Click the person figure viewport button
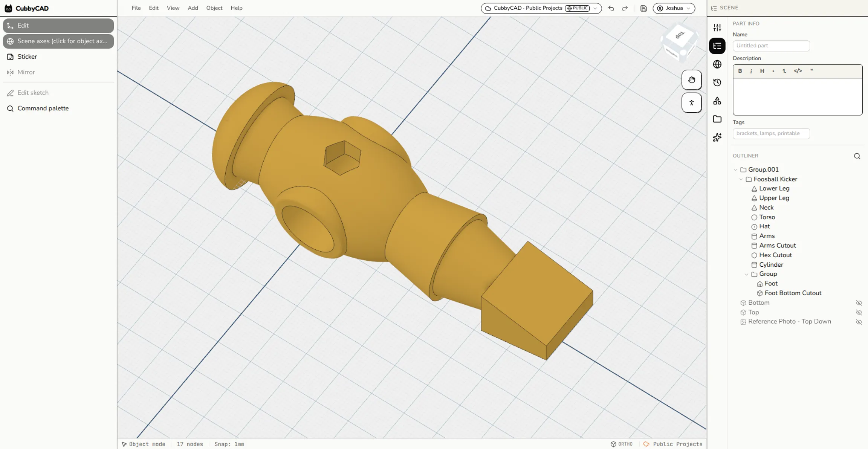Image resolution: width=868 pixels, height=449 pixels. pyautogui.click(x=692, y=103)
